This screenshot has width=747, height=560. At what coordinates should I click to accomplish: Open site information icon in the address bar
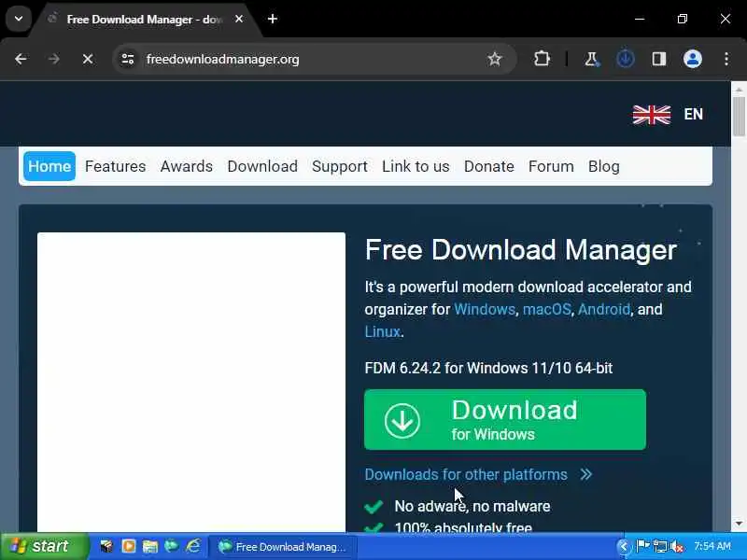click(127, 59)
